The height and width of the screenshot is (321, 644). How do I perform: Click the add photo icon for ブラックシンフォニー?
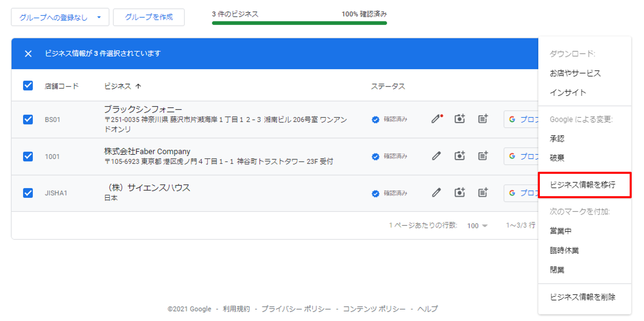pos(459,119)
